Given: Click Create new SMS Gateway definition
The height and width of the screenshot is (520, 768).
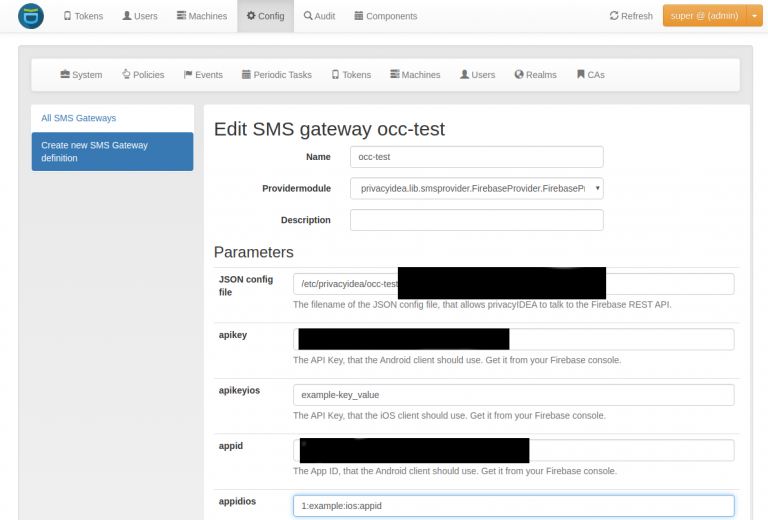Looking at the screenshot, I should coord(113,151).
